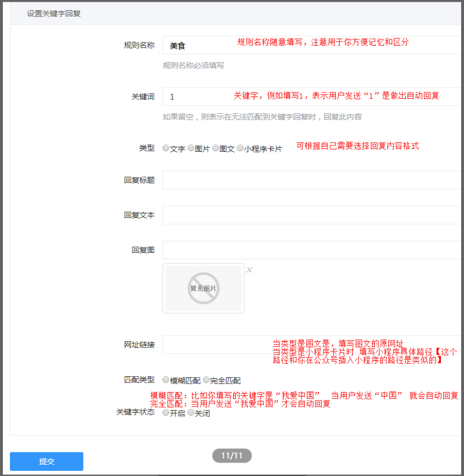Click the 回复标题 input field
464x476 pixels.
[x=312, y=180]
